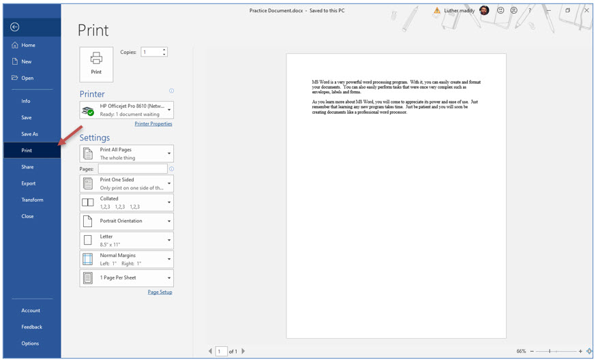The height and width of the screenshot is (364, 600).
Task: Choose Close in the sidebar
Action: tap(32, 217)
